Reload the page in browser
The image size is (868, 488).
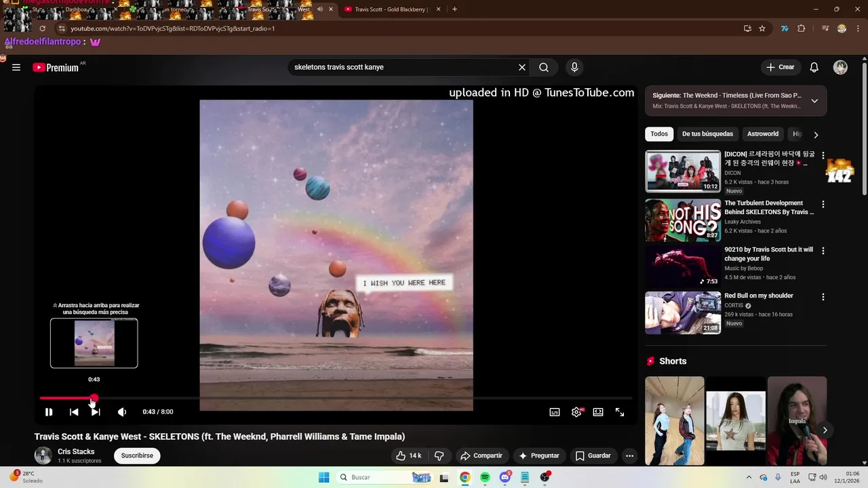pyautogui.click(x=42, y=28)
